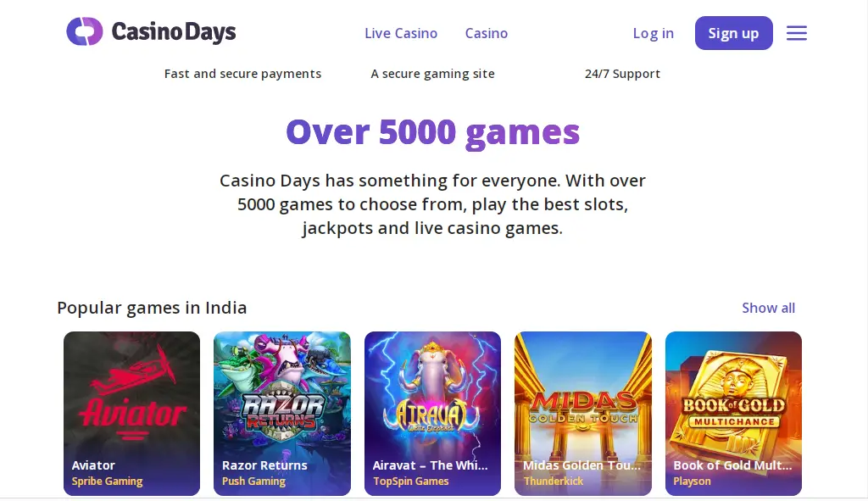This screenshot has height=501, width=868.
Task: Go to the Casino section
Action: pos(487,34)
